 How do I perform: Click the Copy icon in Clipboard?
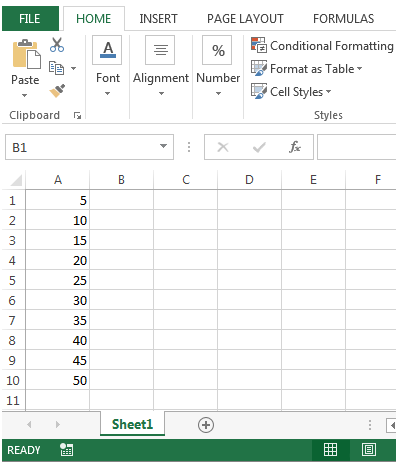[57, 68]
